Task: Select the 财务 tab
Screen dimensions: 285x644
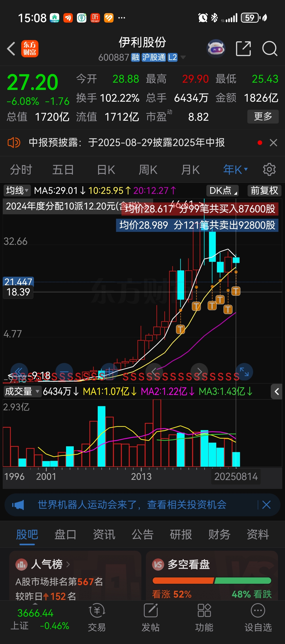Action: (219, 535)
